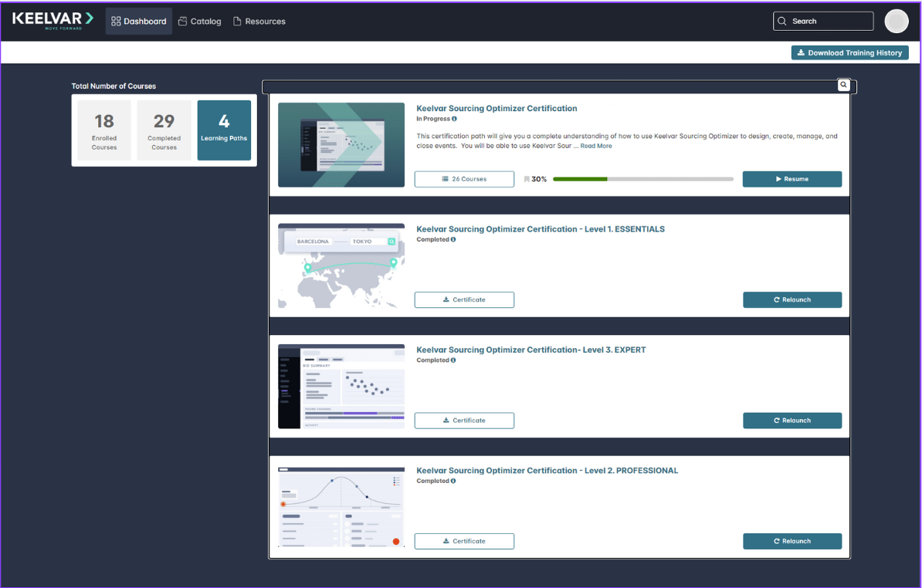Relaunch Level 1 ESSENTIALS course

point(792,299)
